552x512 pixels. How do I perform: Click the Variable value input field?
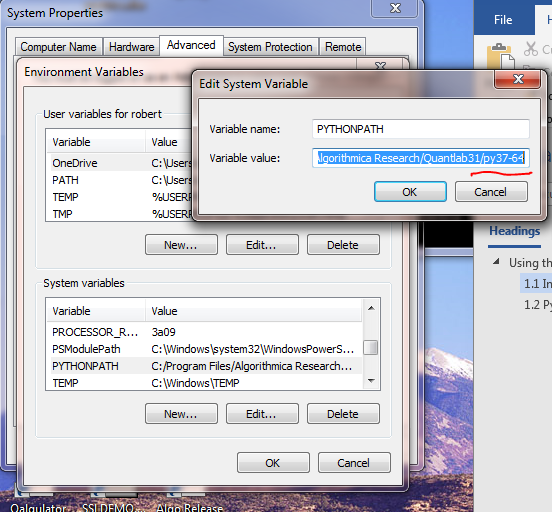(421, 158)
